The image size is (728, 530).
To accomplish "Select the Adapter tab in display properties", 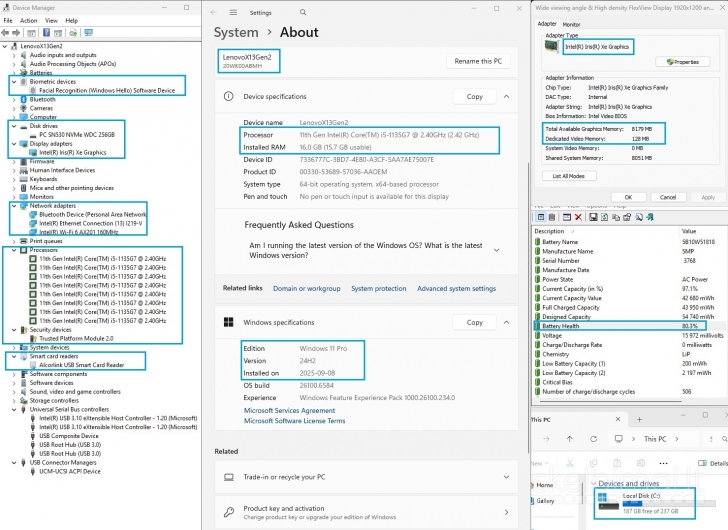I will click(x=547, y=24).
